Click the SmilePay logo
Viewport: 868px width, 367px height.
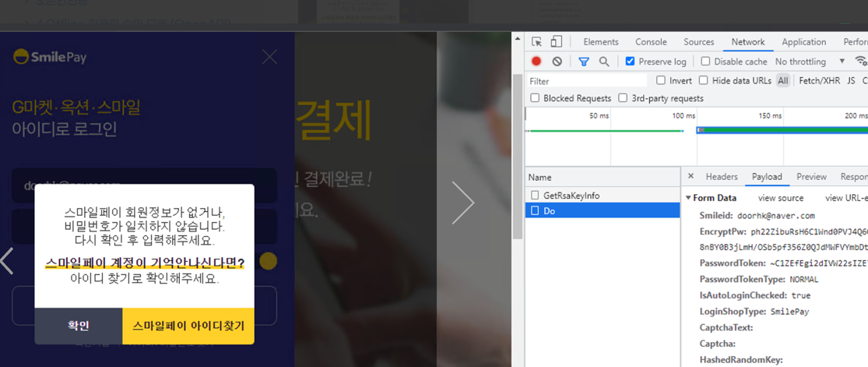click(x=50, y=57)
